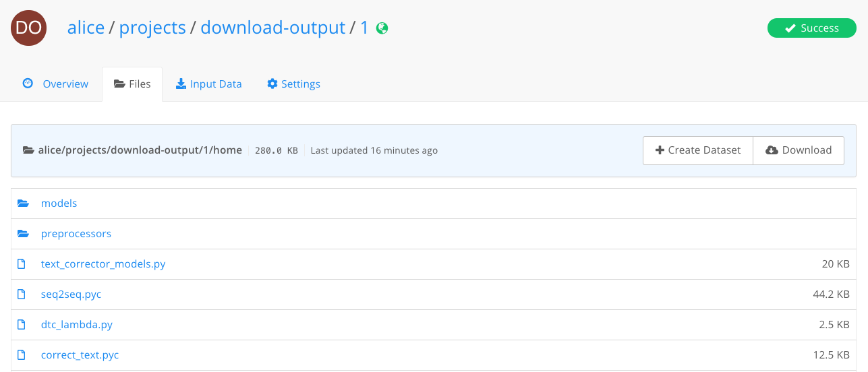Screen dimensions: 868x372
Task: Click the Download button
Action: click(x=799, y=150)
